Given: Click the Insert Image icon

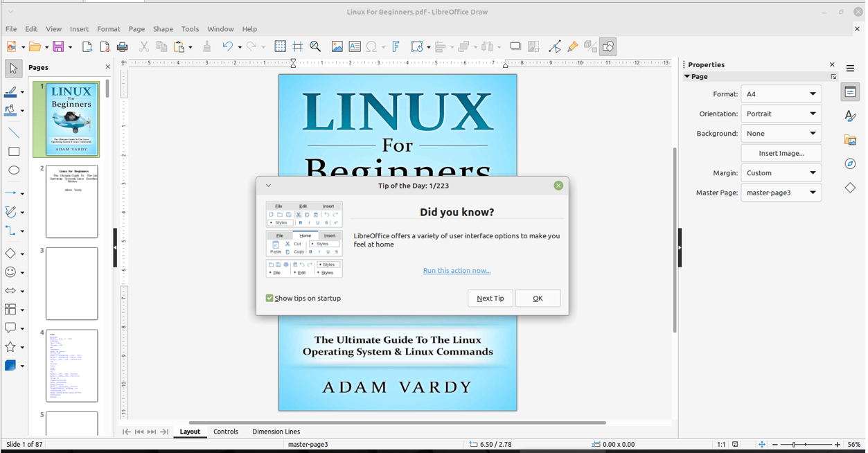Looking at the screenshot, I should tap(337, 46).
